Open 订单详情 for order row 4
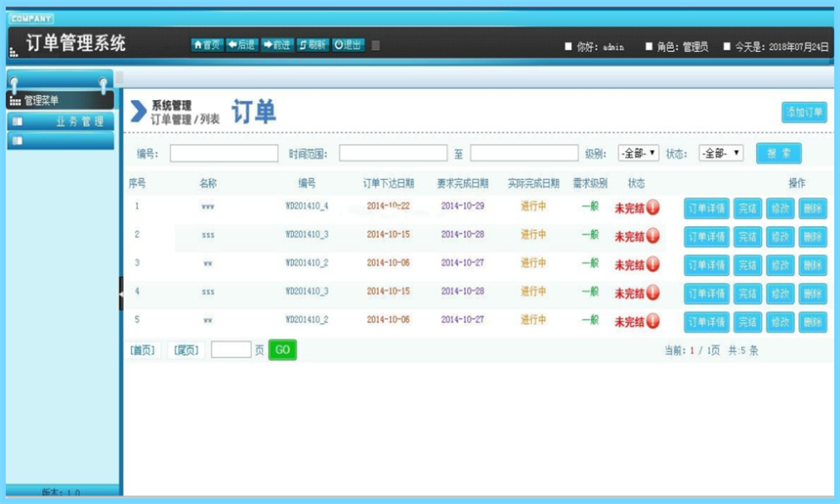Screen dimensions: 840x504 [x=706, y=293]
